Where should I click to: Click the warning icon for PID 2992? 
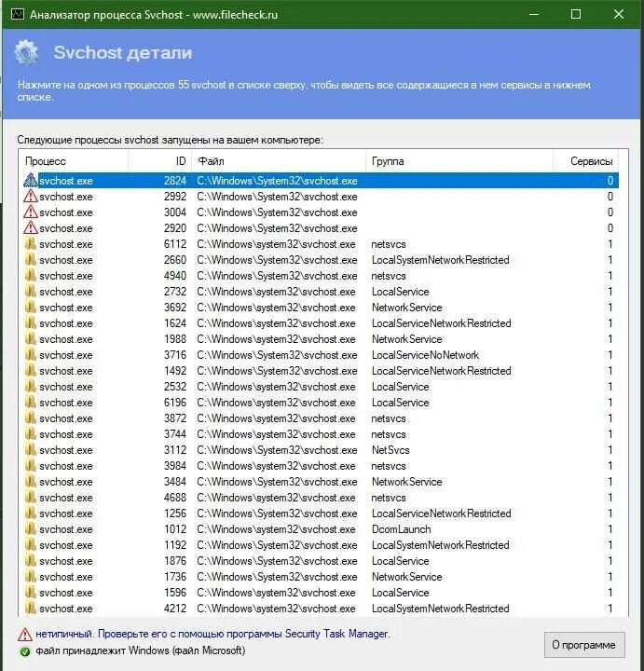click(31, 197)
